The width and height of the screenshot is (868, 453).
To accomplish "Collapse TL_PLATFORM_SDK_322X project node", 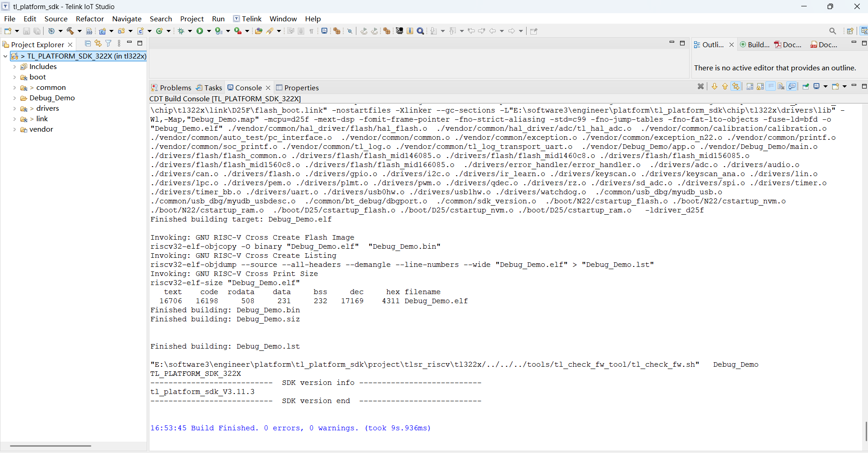I will tap(5, 56).
